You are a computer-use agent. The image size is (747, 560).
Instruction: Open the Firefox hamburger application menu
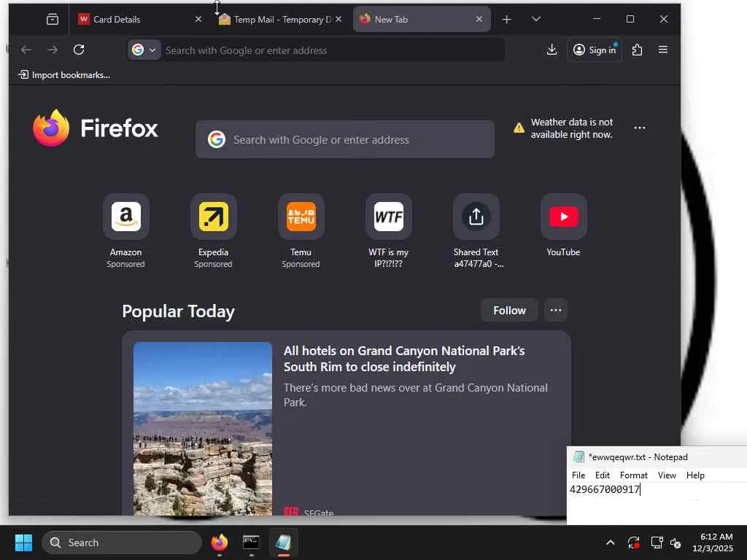point(662,50)
